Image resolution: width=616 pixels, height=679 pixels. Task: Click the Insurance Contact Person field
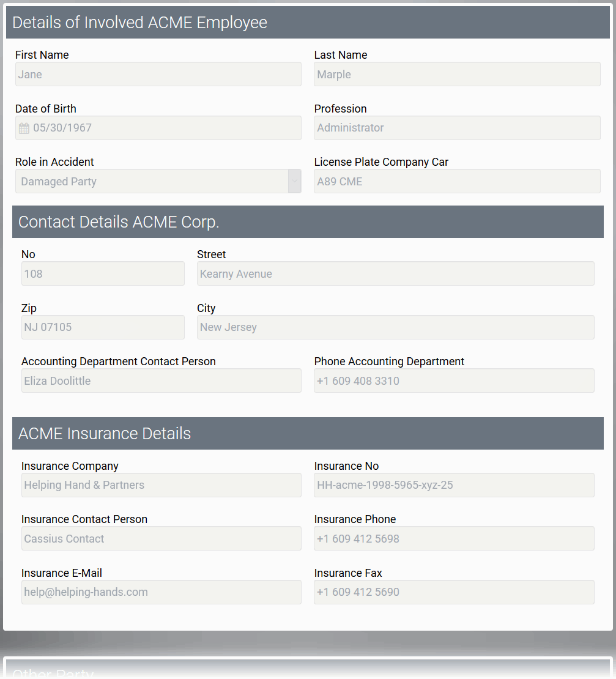(x=161, y=538)
